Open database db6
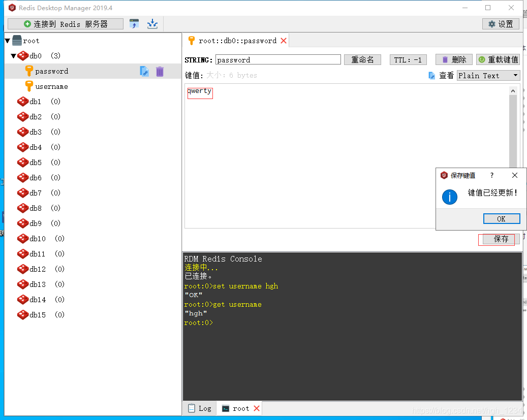This screenshot has height=420, width=527. point(35,178)
